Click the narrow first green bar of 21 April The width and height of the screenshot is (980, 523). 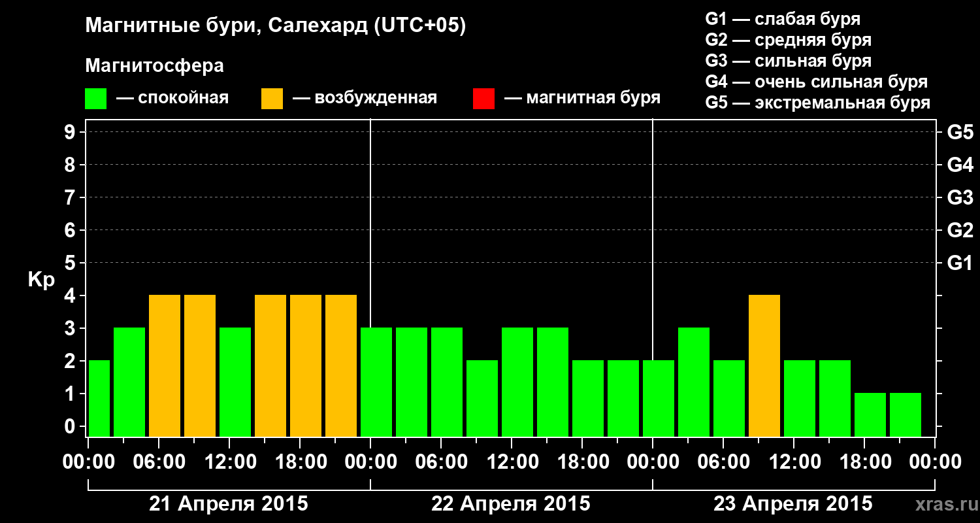(99, 399)
